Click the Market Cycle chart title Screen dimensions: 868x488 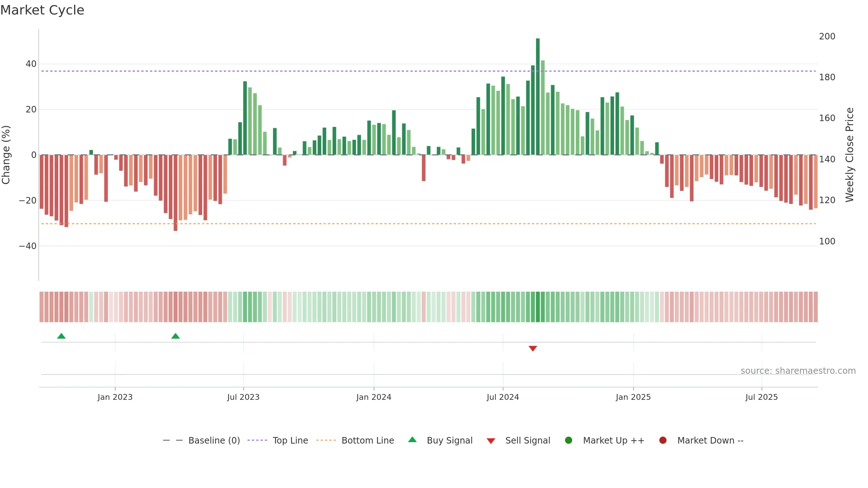coord(42,10)
